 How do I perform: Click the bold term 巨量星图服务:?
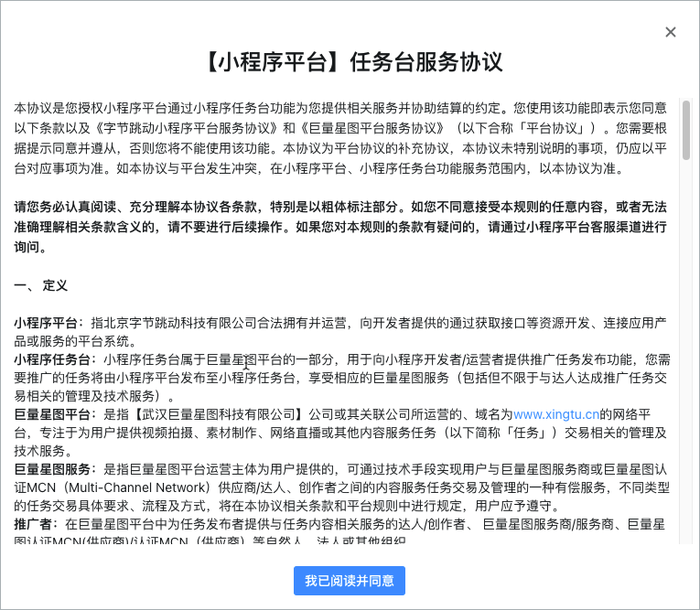pyautogui.click(x=55, y=469)
